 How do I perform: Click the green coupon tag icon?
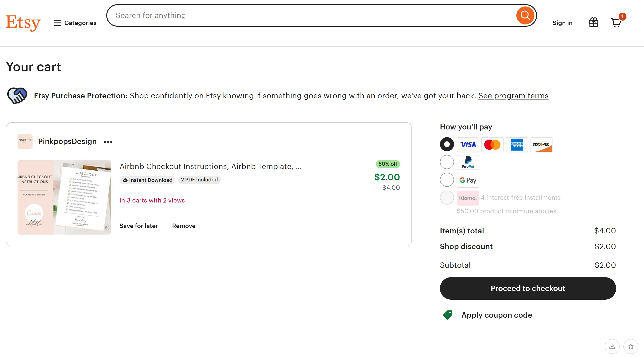point(447,315)
